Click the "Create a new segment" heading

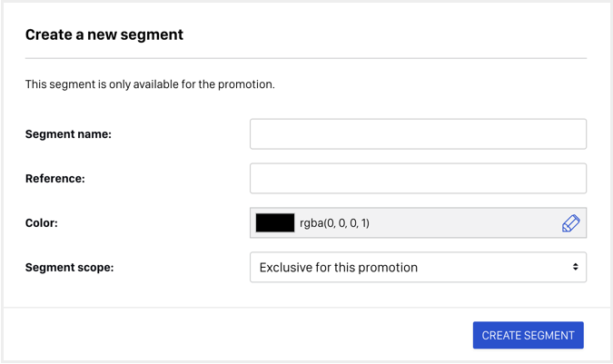(104, 34)
